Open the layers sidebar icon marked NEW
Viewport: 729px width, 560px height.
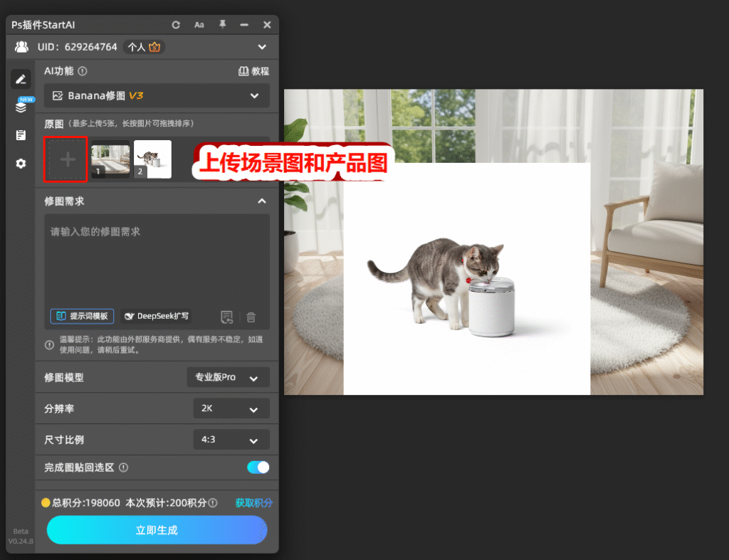21,107
